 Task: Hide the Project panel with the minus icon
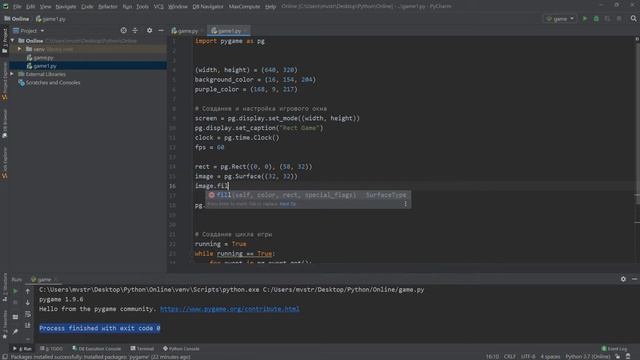pos(161,31)
